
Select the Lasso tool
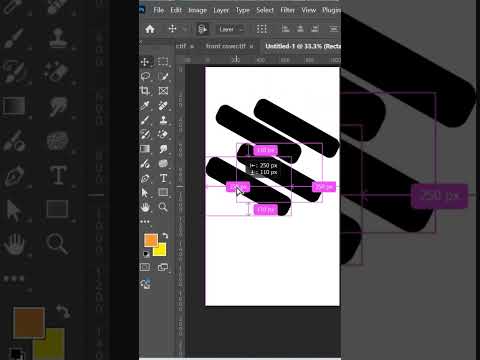[145, 76]
